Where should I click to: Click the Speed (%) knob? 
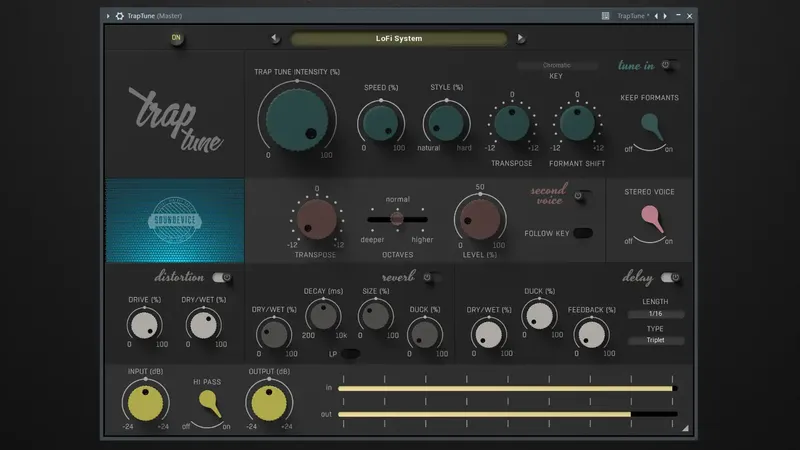pos(381,123)
